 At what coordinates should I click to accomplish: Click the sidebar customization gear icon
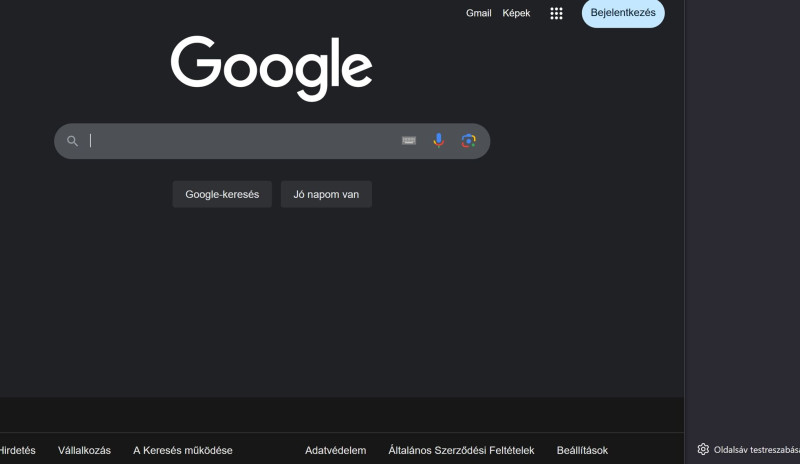click(703, 449)
